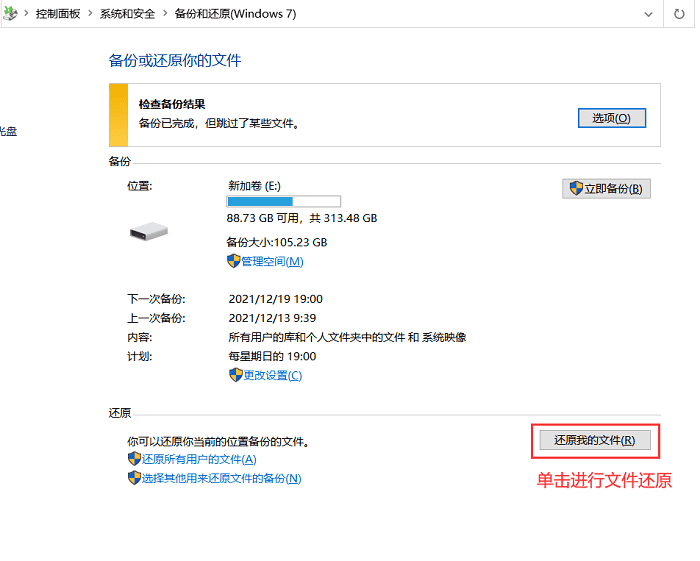The height and width of the screenshot is (561, 700).
Task: Click last backup time 2021/12/13 9:39
Action: point(272,318)
